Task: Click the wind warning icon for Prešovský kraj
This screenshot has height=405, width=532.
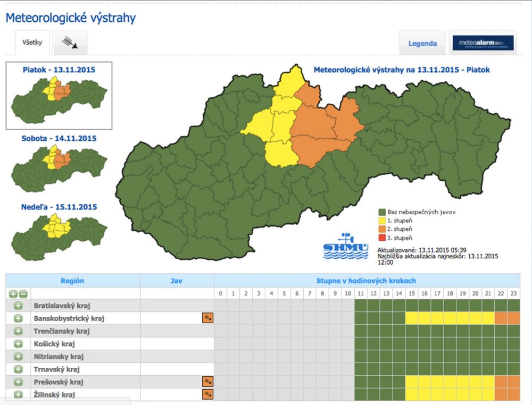Action: coord(207,382)
